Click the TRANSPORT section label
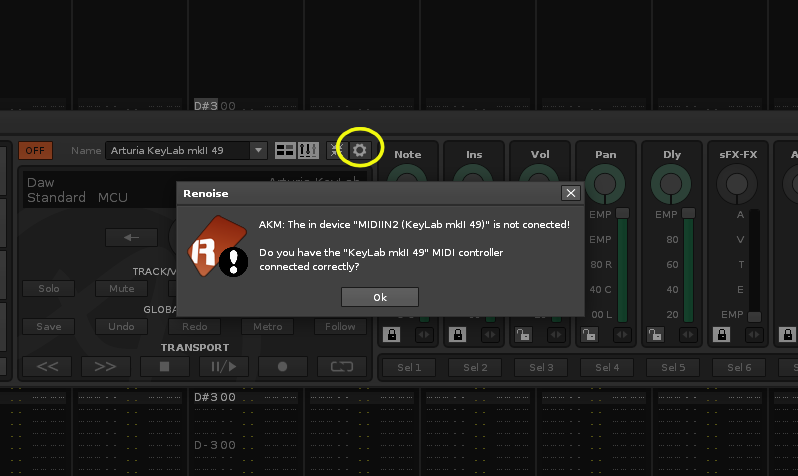The image size is (798, 476). click(195, 347)
